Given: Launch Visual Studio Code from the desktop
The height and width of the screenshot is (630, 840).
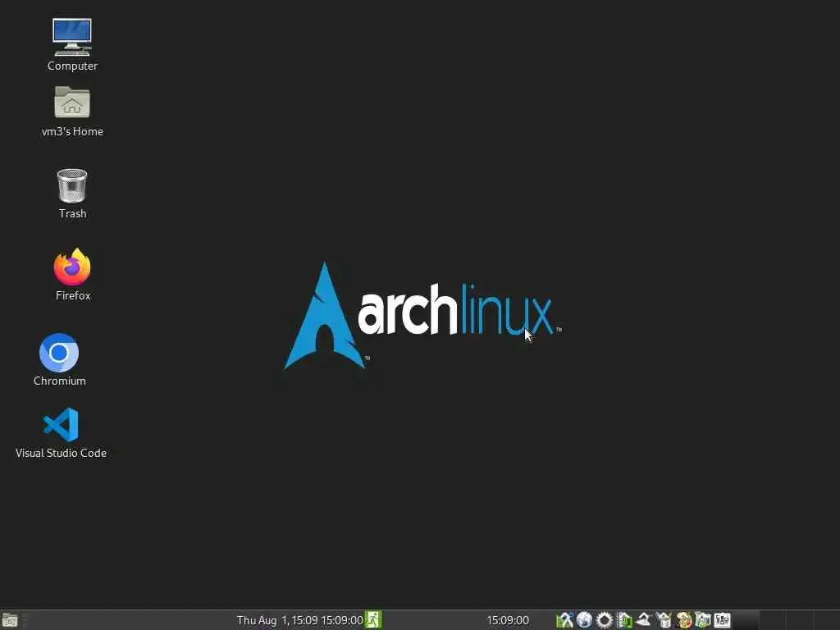Looking at the screenshot, I should (x=61, y=425).
